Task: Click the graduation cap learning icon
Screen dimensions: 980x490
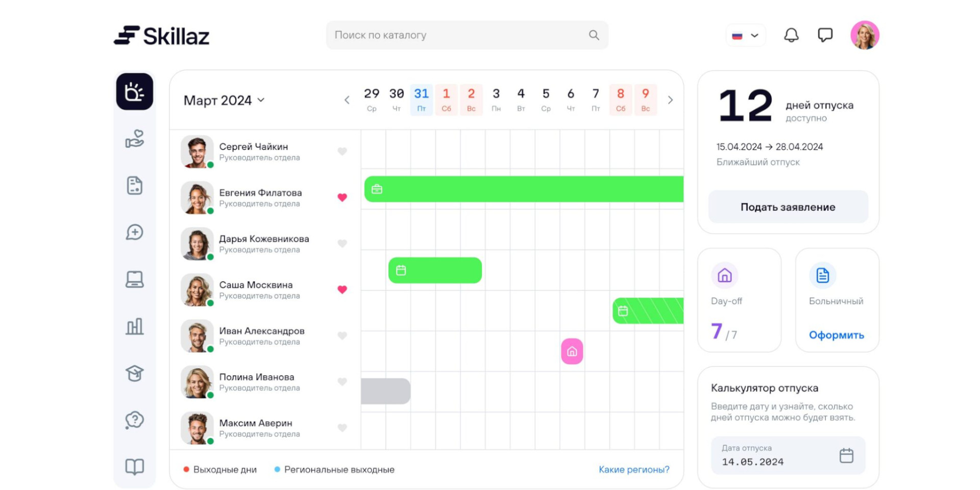Action: coord(134,373)
